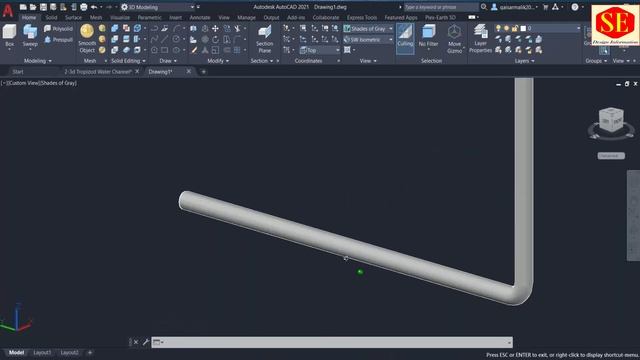Viewport: 640px width, 360px height.
Task: Open the 3D Modeling workspace dropdown
Action: [x=159, y=7]
